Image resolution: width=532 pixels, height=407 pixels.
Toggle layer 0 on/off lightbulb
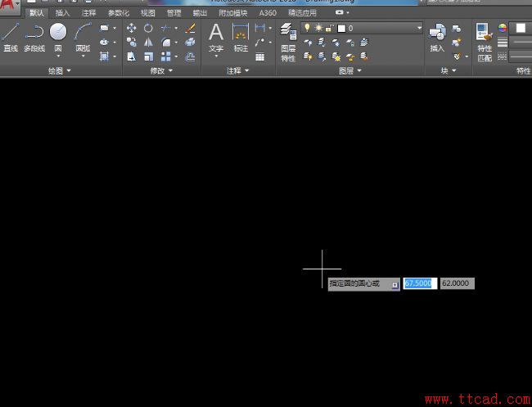307,28
